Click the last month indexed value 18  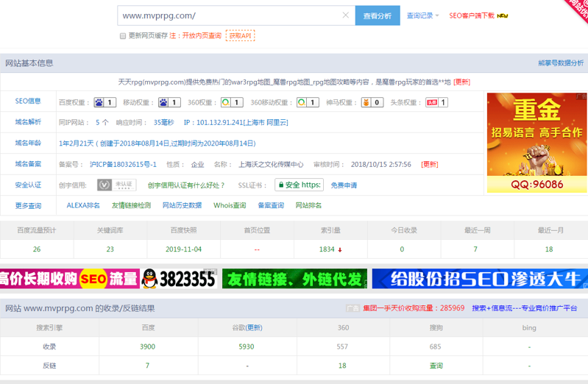tap(548, 249)
